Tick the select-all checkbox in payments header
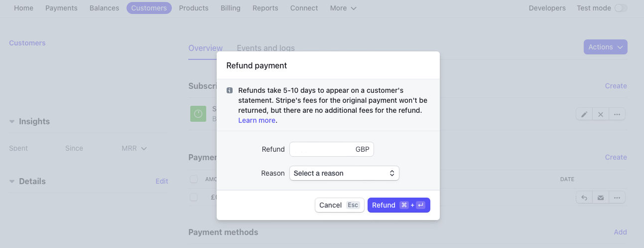 click(194, 179)
